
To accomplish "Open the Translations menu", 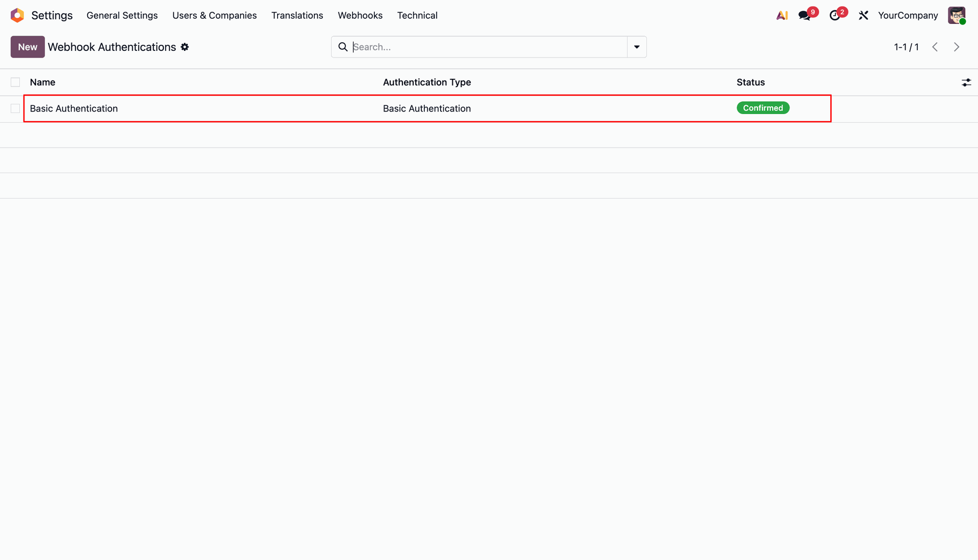I will (x=297, y=15).
